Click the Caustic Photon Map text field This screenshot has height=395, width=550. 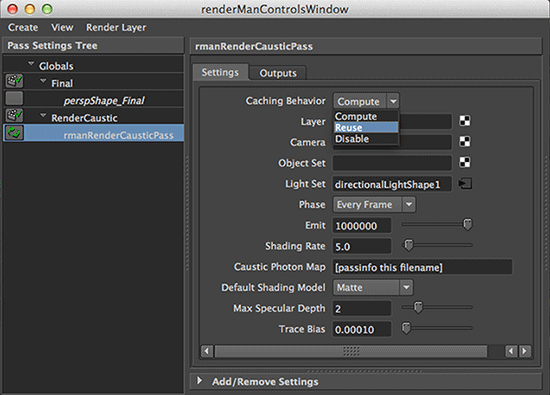[422, 267]
